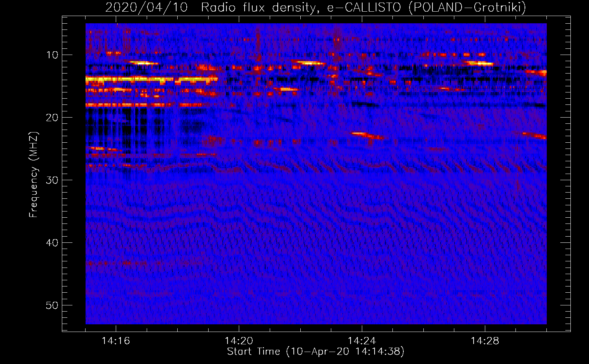Select the 20 MHz frequency tick label
The width and height of the screenshot is (589, 364).
[x=52, y=118]
